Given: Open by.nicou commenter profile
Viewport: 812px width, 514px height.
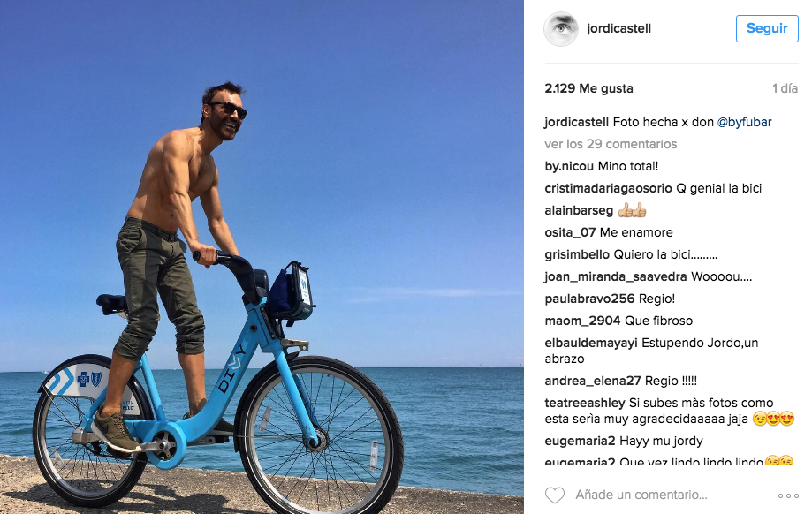Looking at the screenshot, I should click(x=569, y=166).
